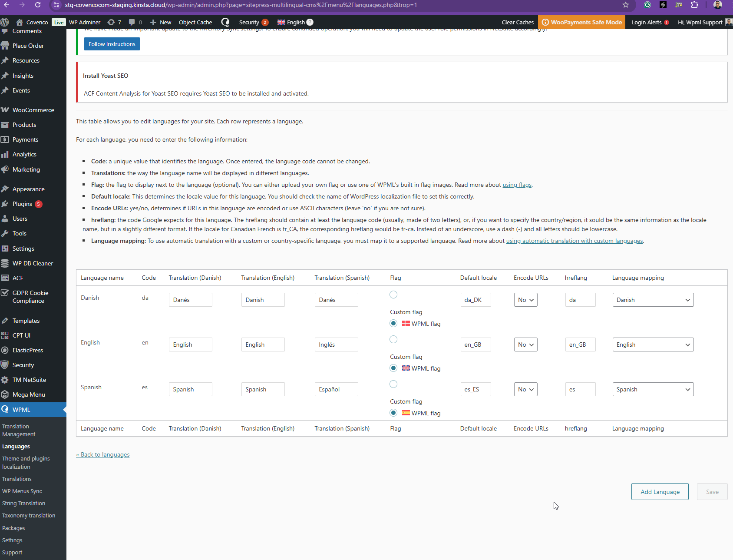The height and width of the screenshot is (560, 733).
Task: Open Encode URLs dropdown for English
Action: tap(525, 345)
